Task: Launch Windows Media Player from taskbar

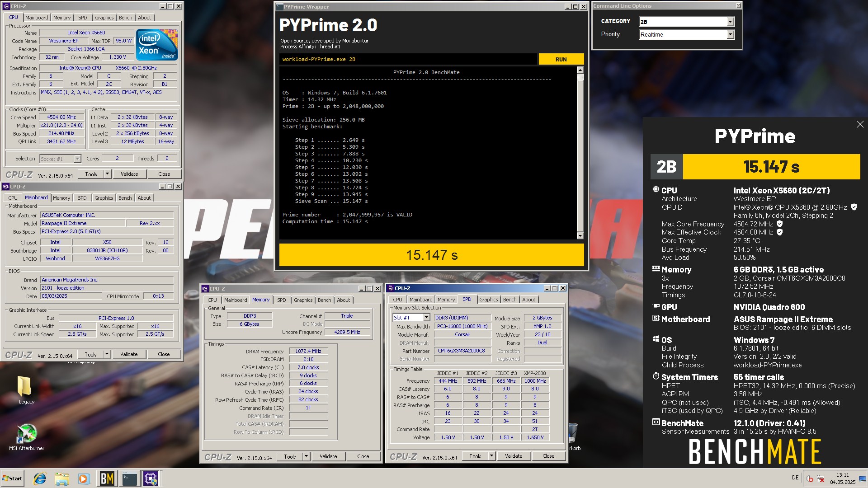Action: [84, 479]
